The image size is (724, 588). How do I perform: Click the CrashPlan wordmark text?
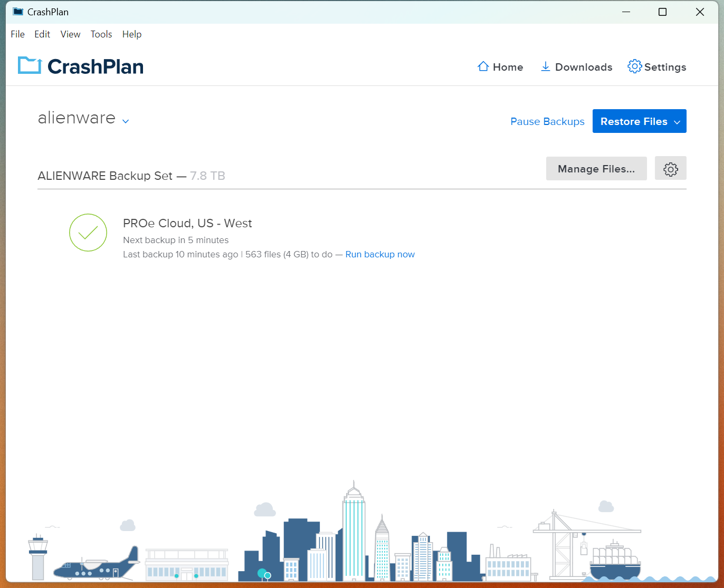point(96,66)
